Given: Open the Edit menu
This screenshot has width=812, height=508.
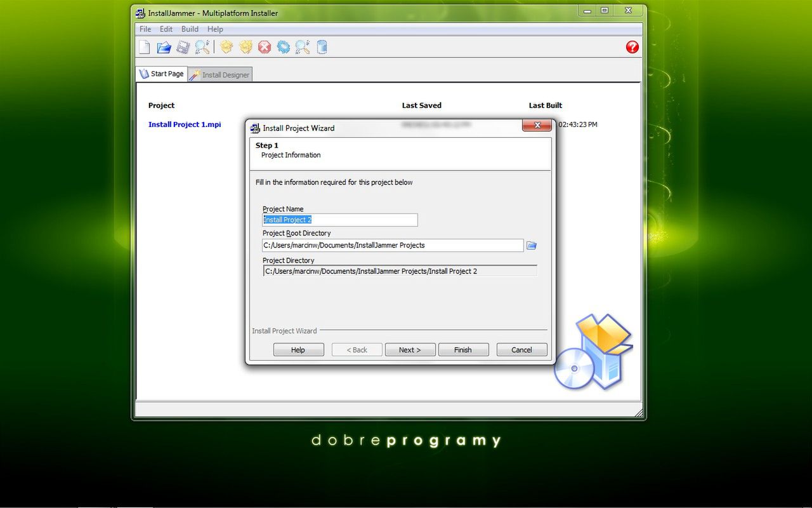Looking at the screenshot, I should click(x=166, y=29).
